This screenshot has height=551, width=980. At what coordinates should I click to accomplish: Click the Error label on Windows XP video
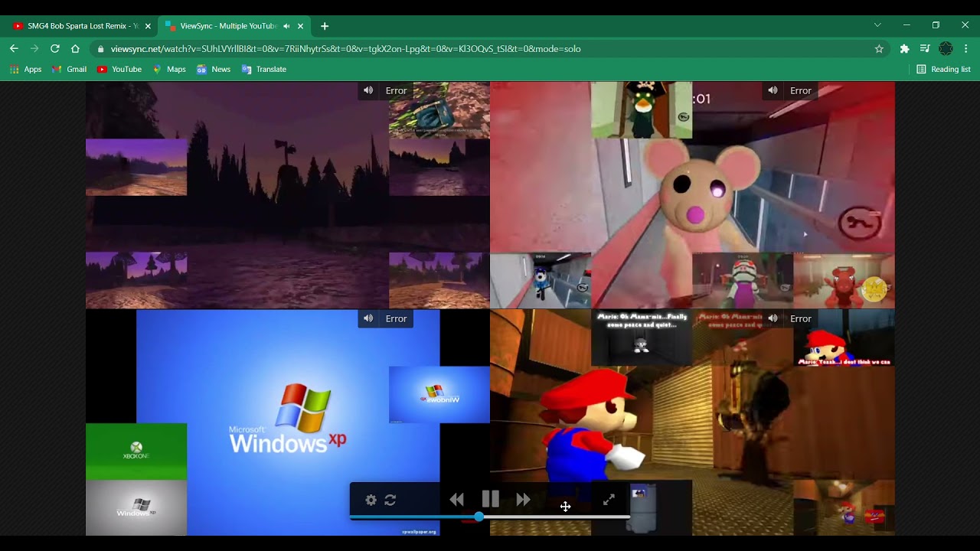pos(396,318)
